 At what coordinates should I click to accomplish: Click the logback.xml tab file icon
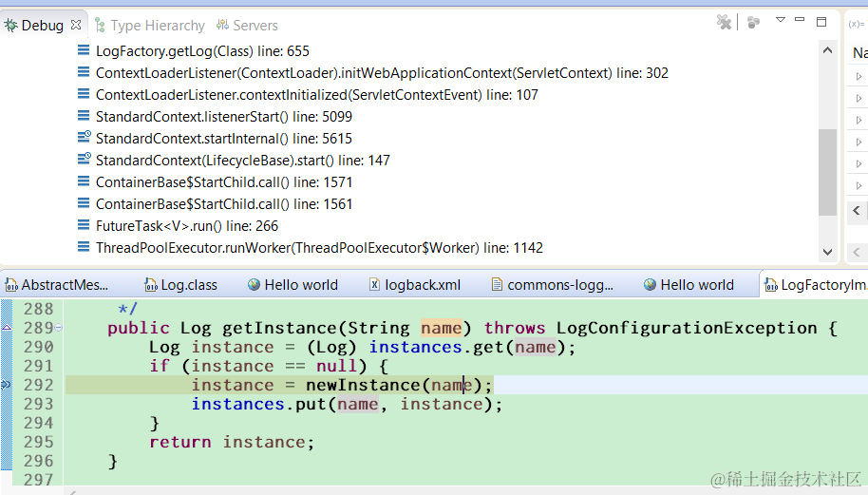point(375,285)
